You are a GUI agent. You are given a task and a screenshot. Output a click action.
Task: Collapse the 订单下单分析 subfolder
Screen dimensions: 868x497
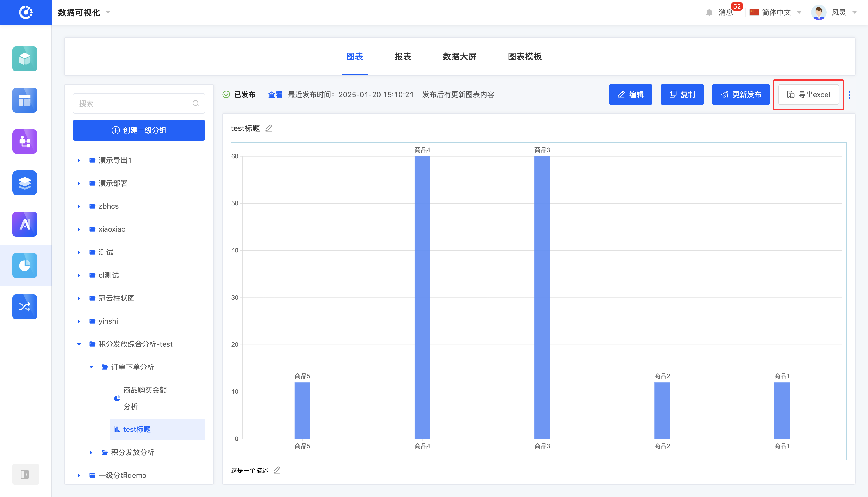click(x=91, y=367)
